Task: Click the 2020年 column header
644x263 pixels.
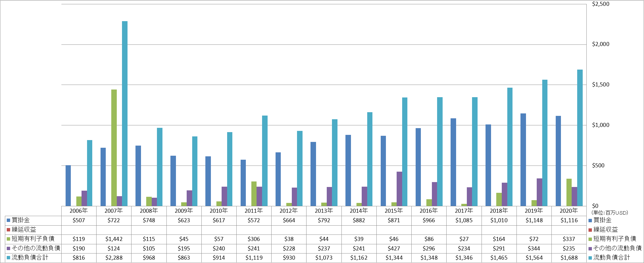Action: 569,211
